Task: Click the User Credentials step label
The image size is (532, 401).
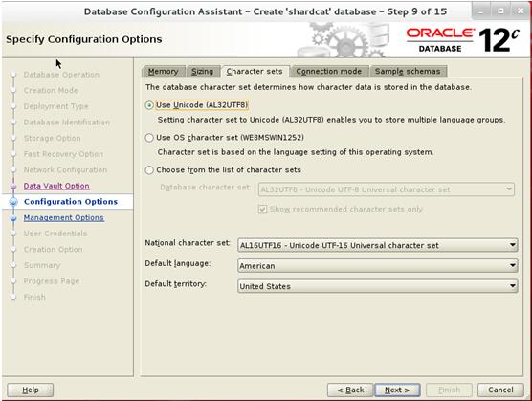Action: click(x=55, y=234)
